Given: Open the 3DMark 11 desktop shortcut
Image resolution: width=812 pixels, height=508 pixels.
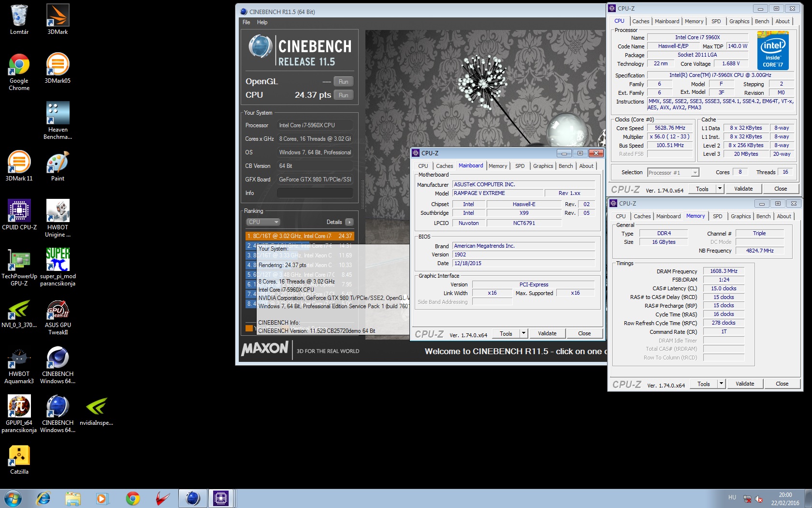Looking at the screenshot, I should pos(19,166).
